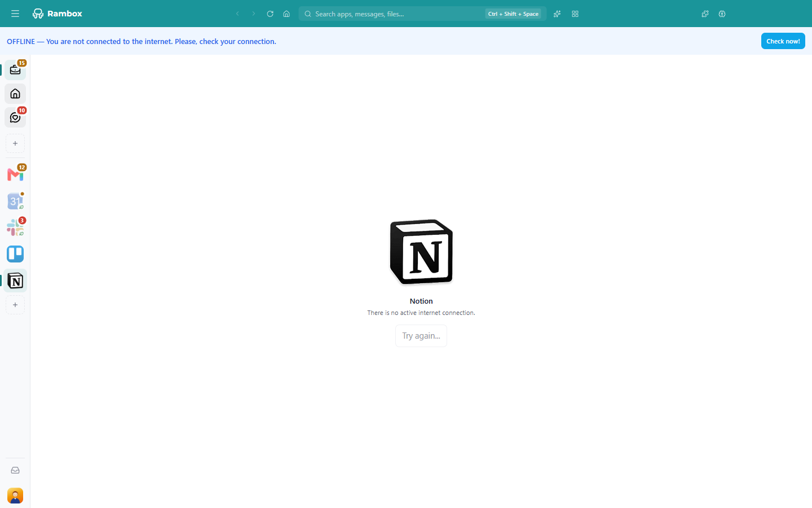Open the AI sparkle assistant icon
The width and height of the screenshot is (812, 508).
[557, 14]
